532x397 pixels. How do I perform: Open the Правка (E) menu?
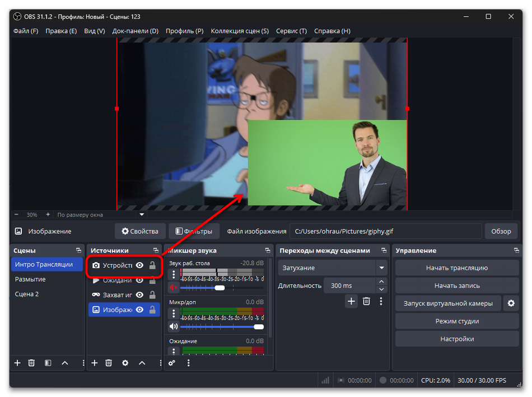[x=61, y=31]
